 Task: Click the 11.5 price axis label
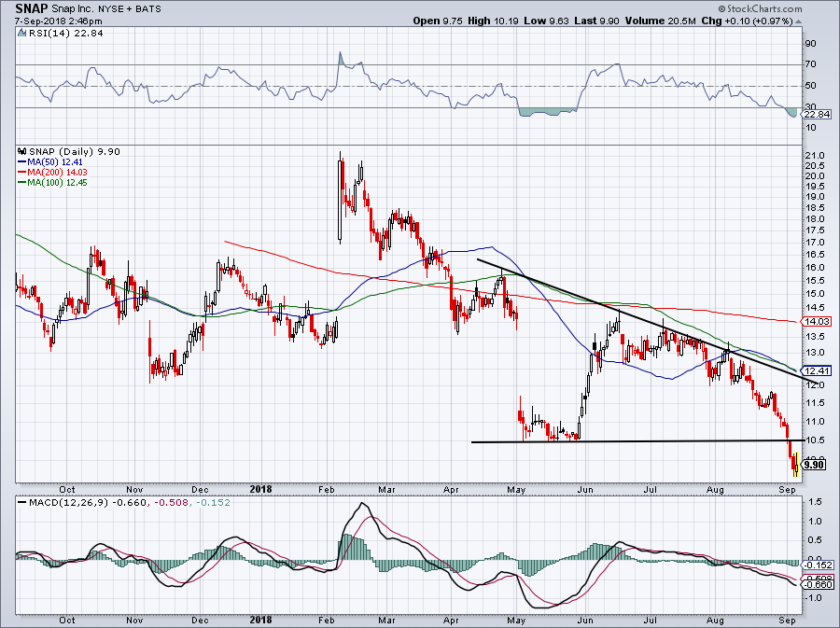coord(814,402)
